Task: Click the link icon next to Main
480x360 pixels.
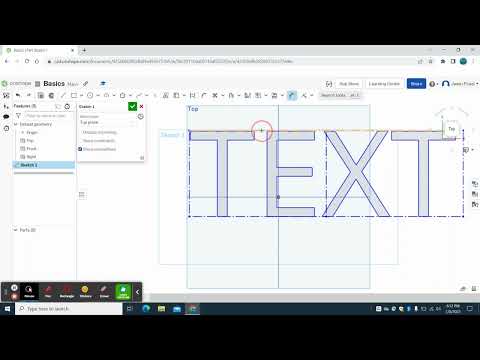Action: point(86,84)
